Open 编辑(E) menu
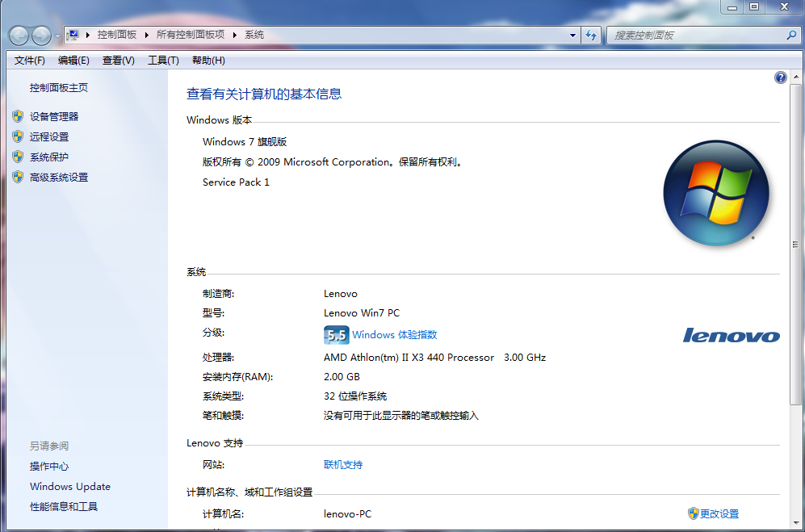 [73, 61]
